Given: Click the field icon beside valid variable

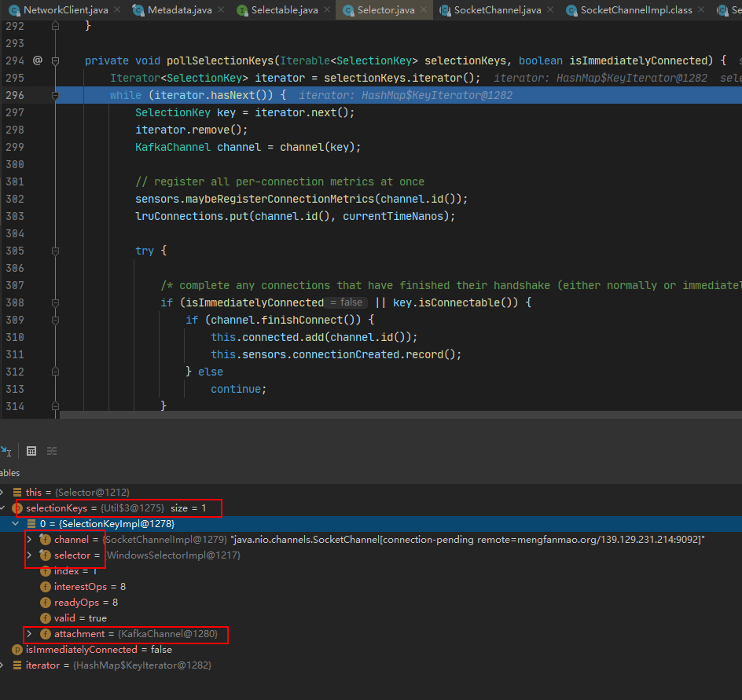Looking at the screenshot, I should tap(46, 618).
